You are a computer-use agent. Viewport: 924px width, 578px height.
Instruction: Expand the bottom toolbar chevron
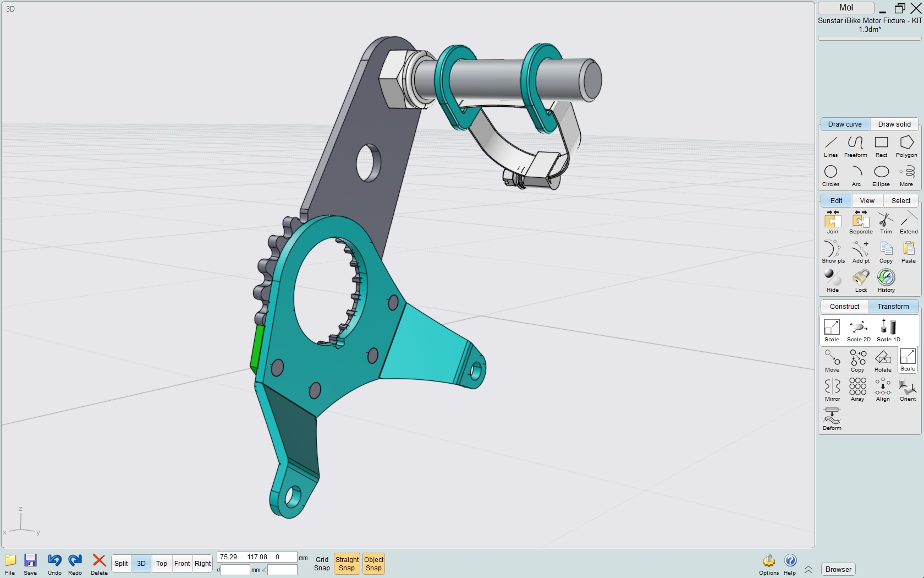click(808, 570)
